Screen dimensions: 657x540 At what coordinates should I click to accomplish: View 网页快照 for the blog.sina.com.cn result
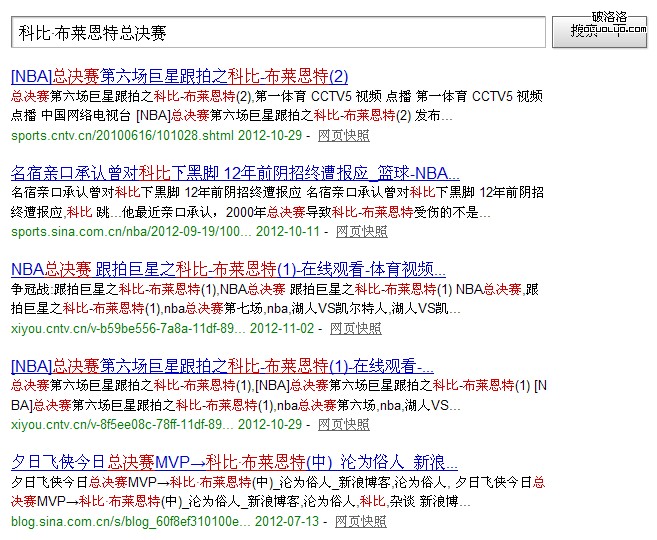(361, 521)
